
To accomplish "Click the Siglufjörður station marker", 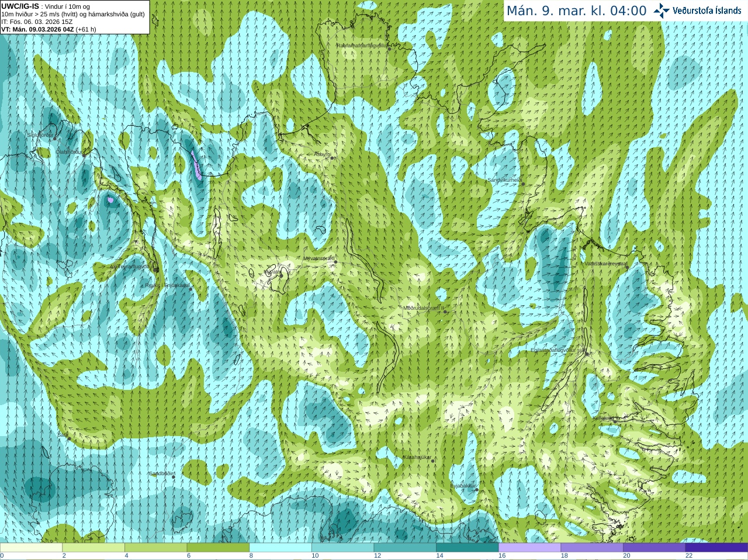I will tap(54, 139).
